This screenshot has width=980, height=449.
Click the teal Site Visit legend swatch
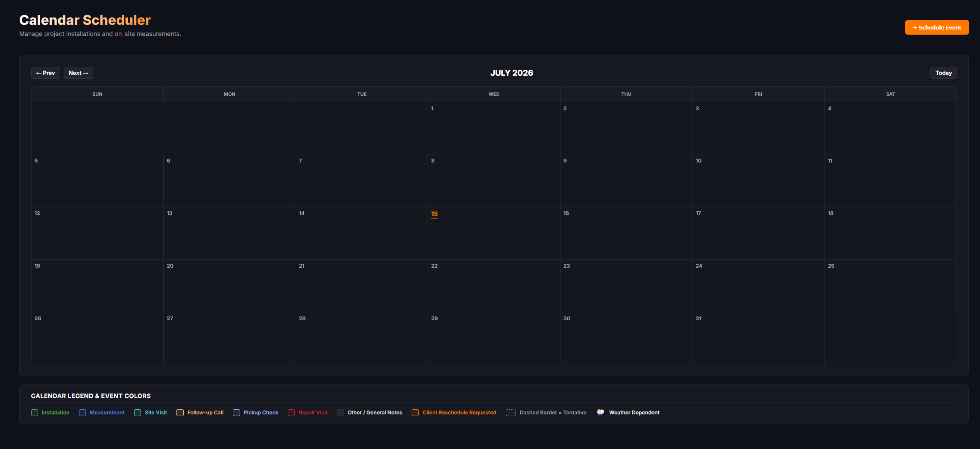point(138,413)
